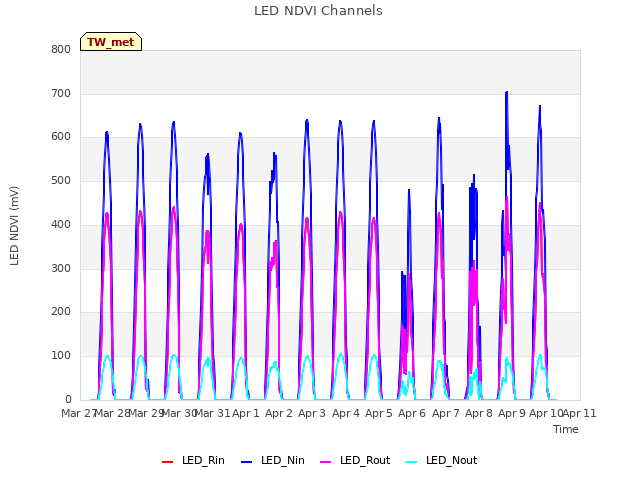Viewport: 640px width, 480px height.
Task: Toggle the LED_Nin legend entry
Action: coord(273,461)
